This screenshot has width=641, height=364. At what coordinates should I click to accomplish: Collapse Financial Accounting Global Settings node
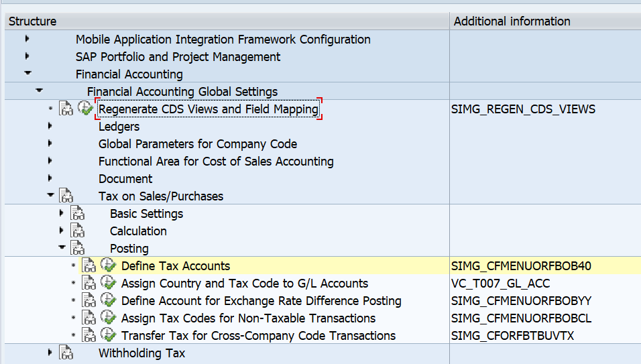[40, 90]
